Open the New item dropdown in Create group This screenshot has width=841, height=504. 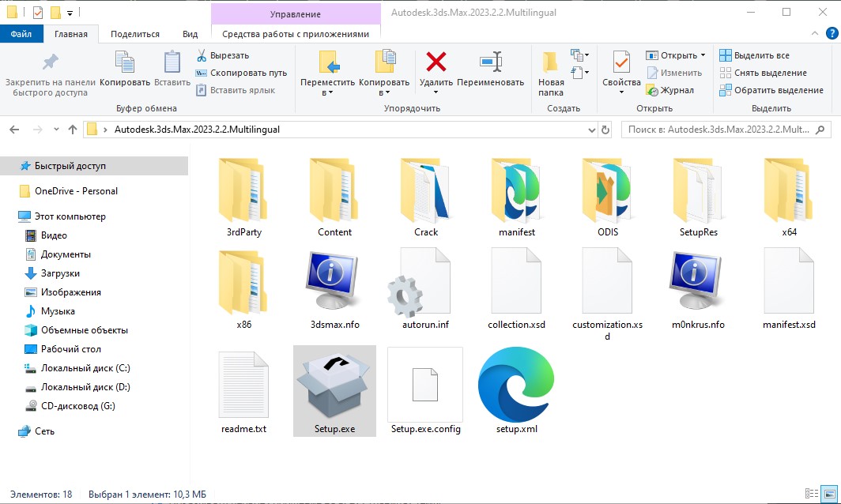[x=579, y=55]
